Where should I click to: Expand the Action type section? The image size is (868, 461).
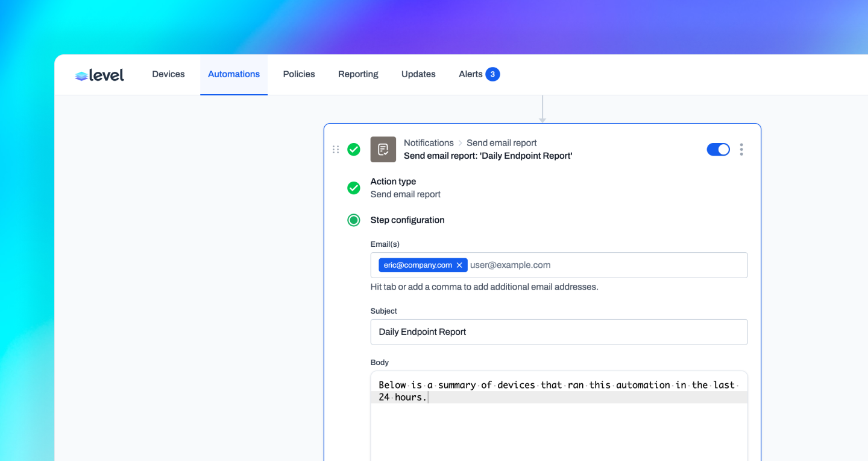coord(393,182)
